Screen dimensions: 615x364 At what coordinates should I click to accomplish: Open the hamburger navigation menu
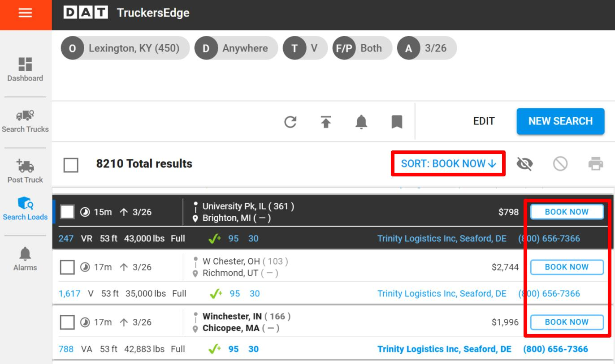(26, 13)
